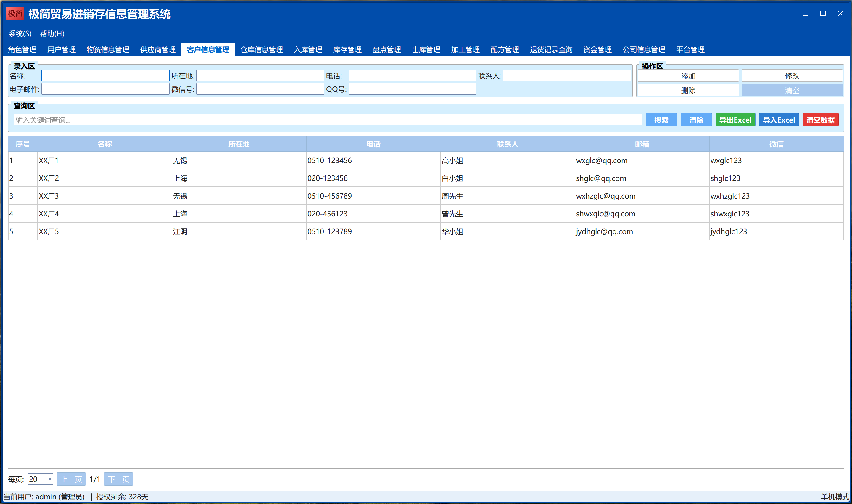Click the 清除 button
Screen dimensions: 852x504
[696, 120]
